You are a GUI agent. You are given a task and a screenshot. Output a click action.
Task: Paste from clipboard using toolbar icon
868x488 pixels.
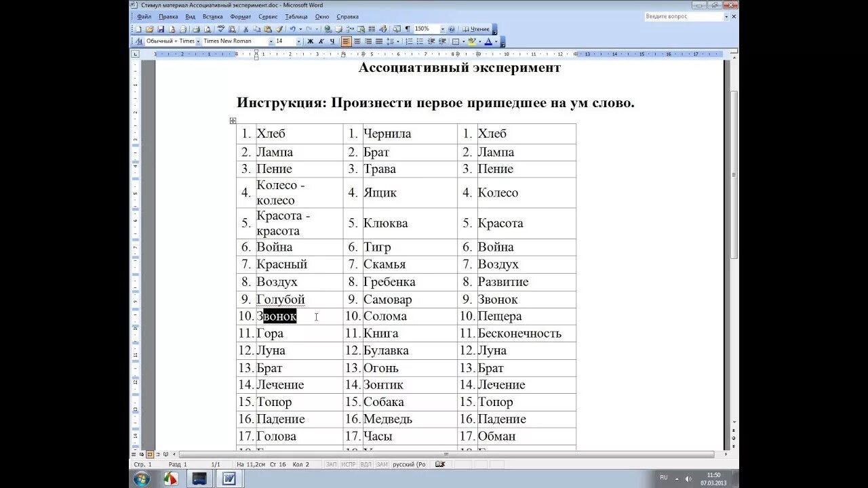click(268, 29)
